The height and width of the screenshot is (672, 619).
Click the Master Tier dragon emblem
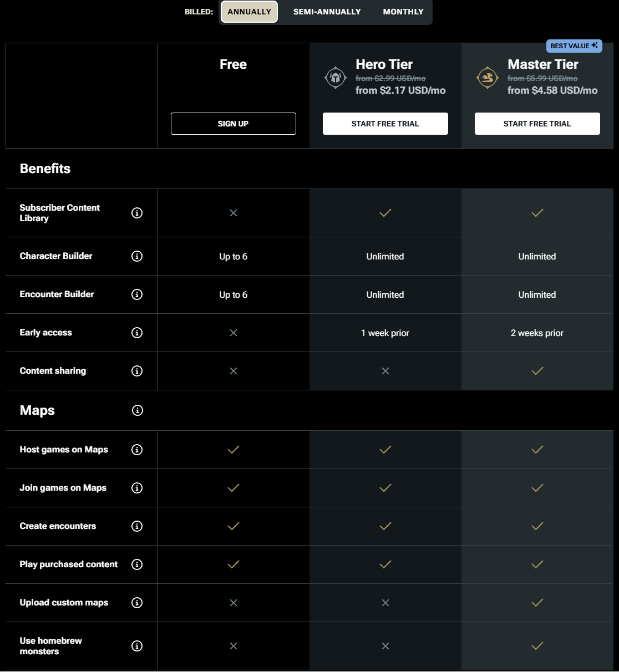tap(488, 78)
